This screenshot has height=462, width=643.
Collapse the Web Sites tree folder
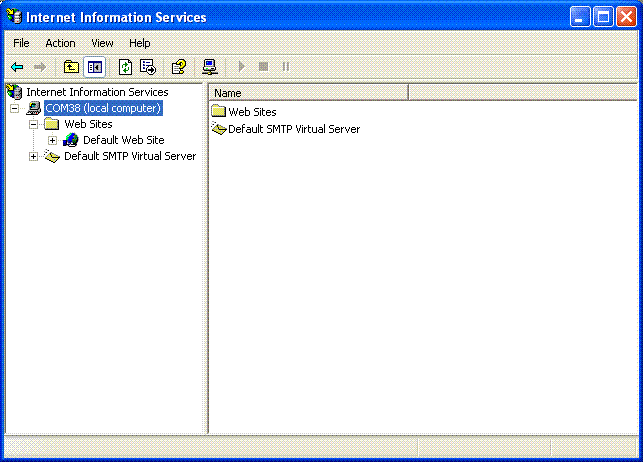click(34, 124)
